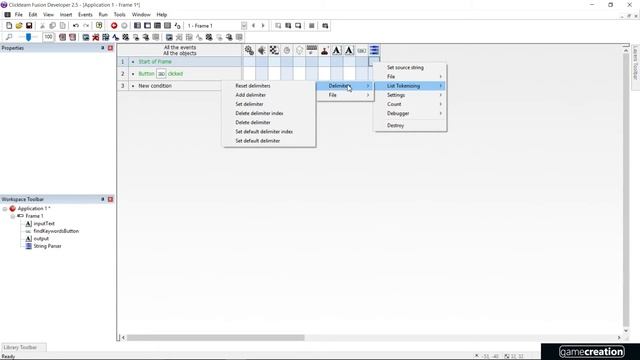Expand the Settings submenu

click(x=410, y=95)
